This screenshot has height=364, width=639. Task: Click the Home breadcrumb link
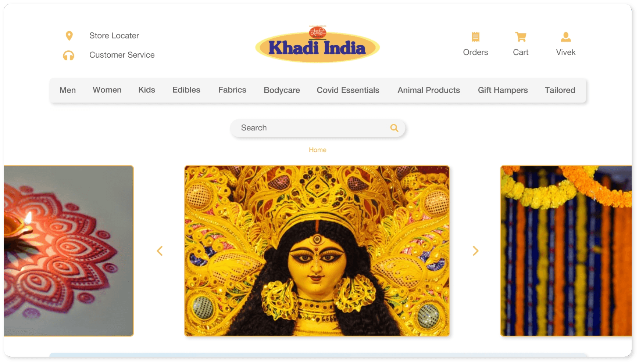coord(318,150)
